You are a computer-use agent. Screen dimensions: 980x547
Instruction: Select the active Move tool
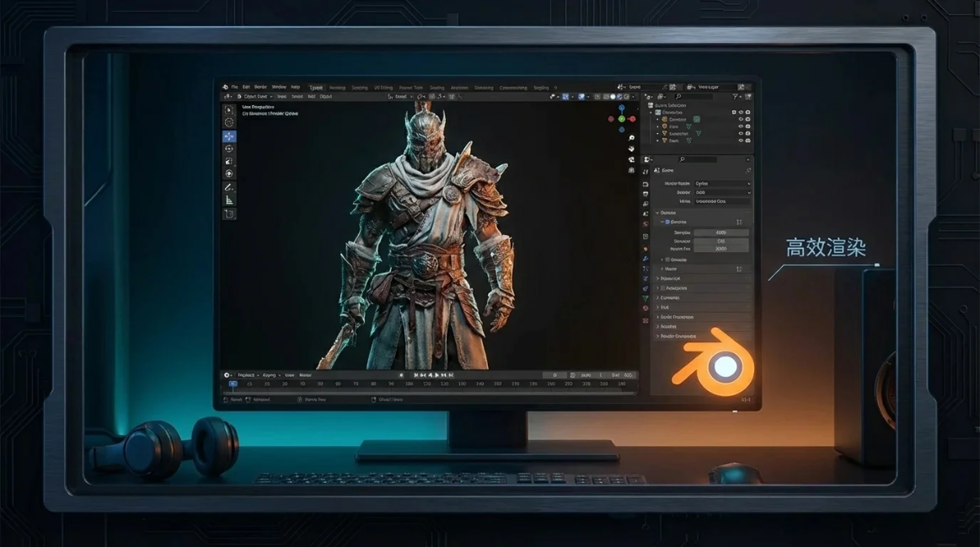tap(229, 137)
